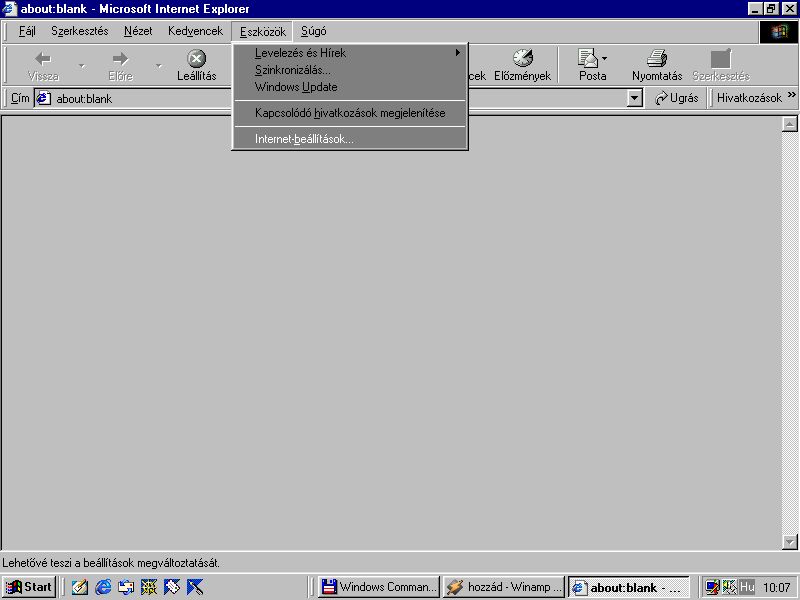Click the Show Desktop quick launch icon

pos(126,587)
